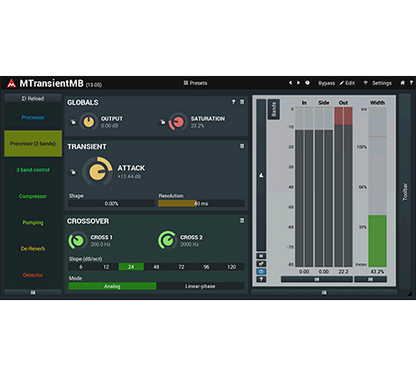Image resolution: width=416 pixels, height=376 pixels.
Task: Open Globals panel help icon
Action: 233,102
